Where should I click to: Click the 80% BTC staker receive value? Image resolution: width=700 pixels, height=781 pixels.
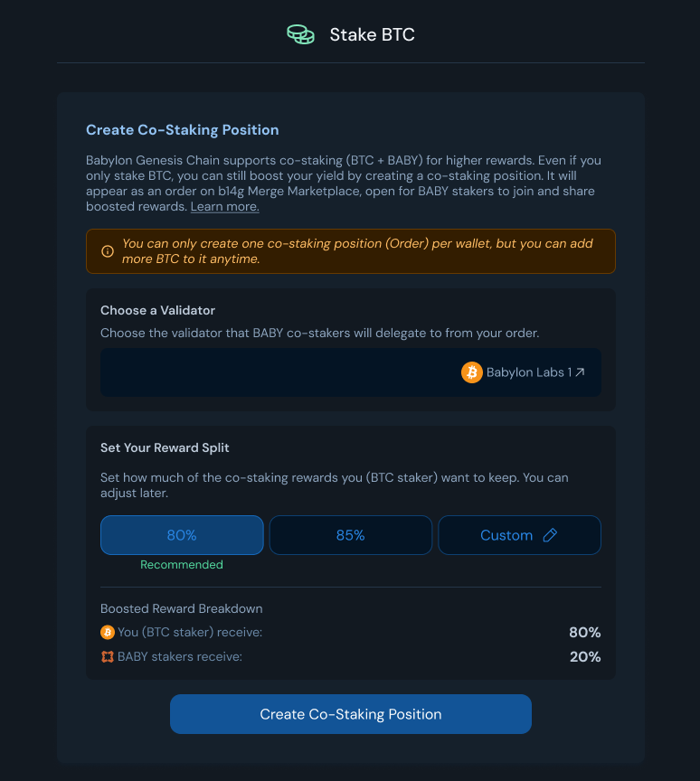pyautogui.click(x=584, y=633)
